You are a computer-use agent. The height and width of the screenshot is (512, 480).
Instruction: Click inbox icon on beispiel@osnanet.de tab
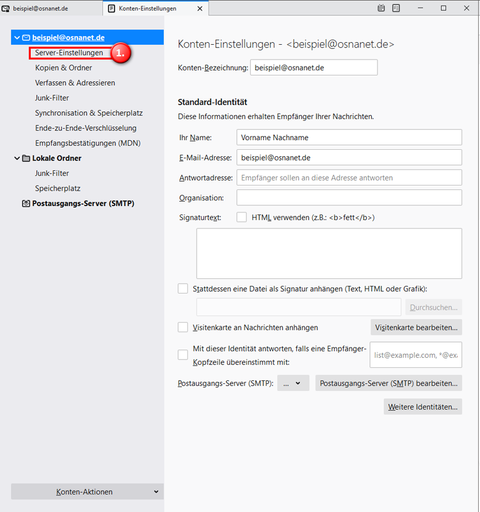[5, 9]
